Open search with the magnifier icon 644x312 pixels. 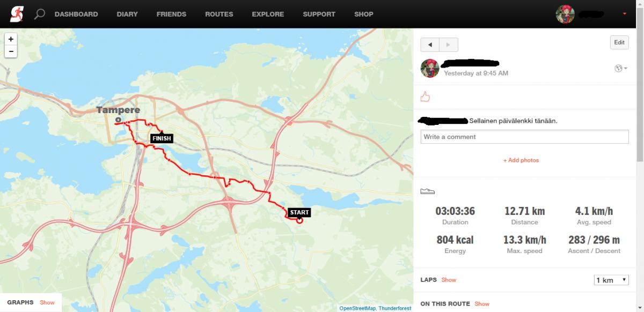(39, 14)
